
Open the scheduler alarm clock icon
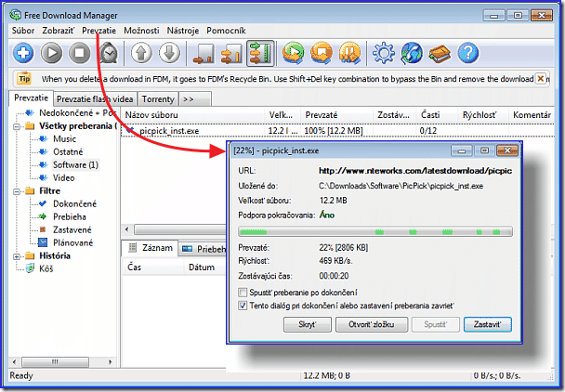click(108, 53)
